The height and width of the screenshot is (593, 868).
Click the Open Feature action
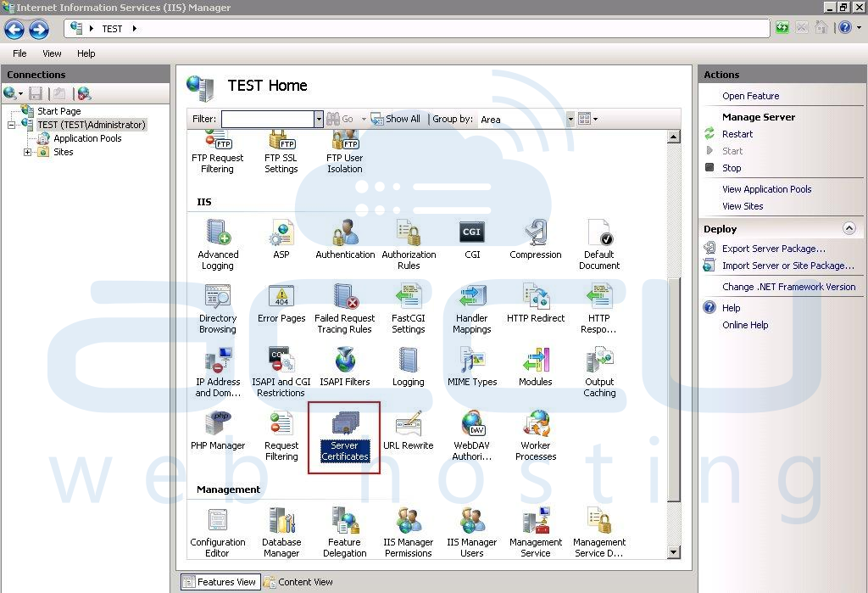point(750,96)
